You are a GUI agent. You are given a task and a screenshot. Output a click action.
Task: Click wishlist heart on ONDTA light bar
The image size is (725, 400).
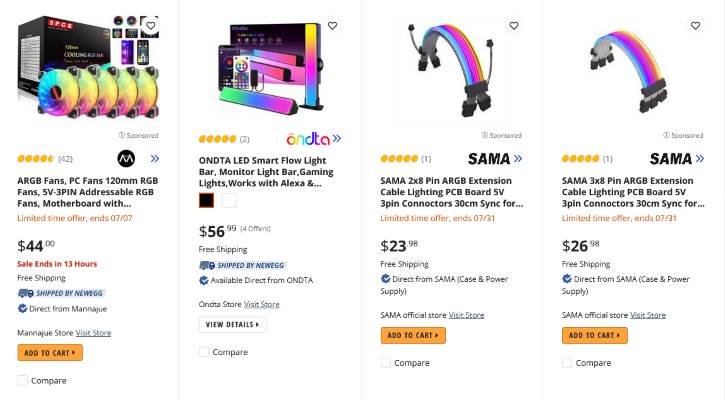click(x=332, y=25)
